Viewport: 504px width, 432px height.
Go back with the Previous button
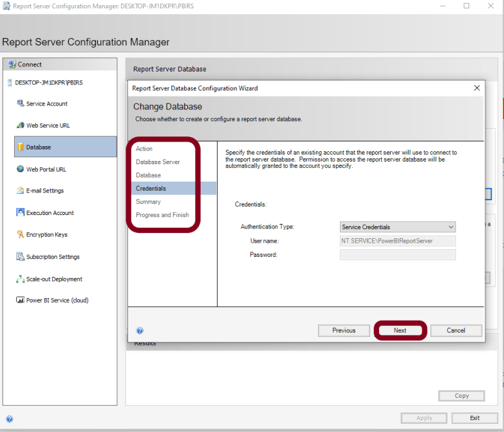coord(344,330)
